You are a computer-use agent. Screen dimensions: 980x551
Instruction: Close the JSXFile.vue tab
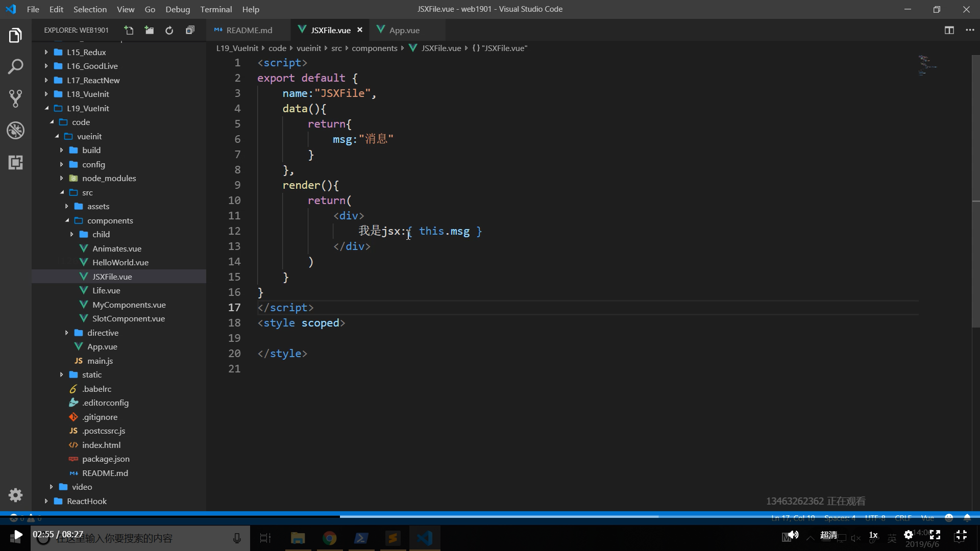pyautogui.click(x=360, y=30)
